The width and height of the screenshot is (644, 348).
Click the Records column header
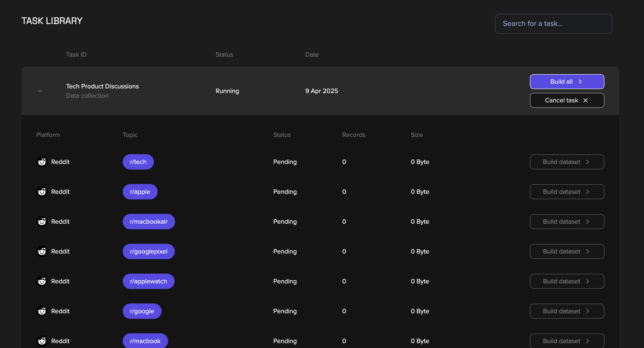click(x=353, y=135)
